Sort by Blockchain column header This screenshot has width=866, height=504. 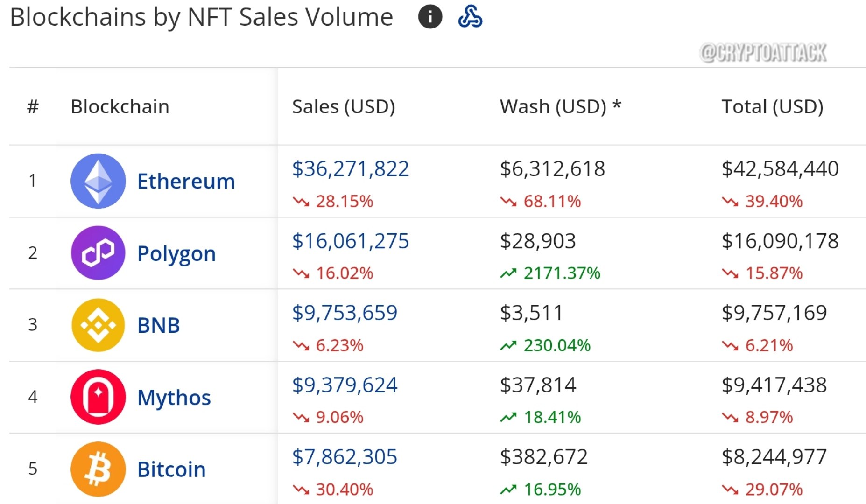coord(120,107)
